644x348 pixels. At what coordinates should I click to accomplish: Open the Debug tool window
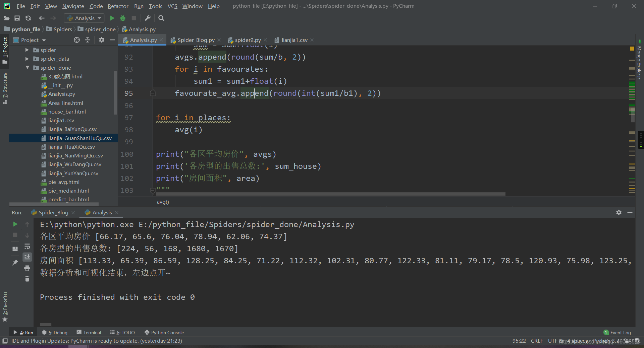(x=55, y=332)
